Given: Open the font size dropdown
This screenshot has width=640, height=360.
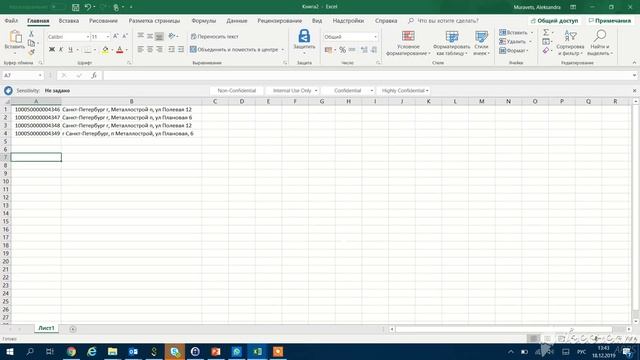Looking at the screenshot, I should point(107,37).
